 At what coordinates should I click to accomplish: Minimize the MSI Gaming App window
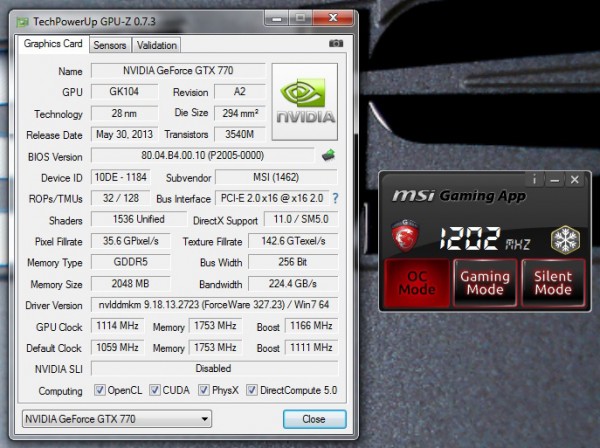click(554, 179)
